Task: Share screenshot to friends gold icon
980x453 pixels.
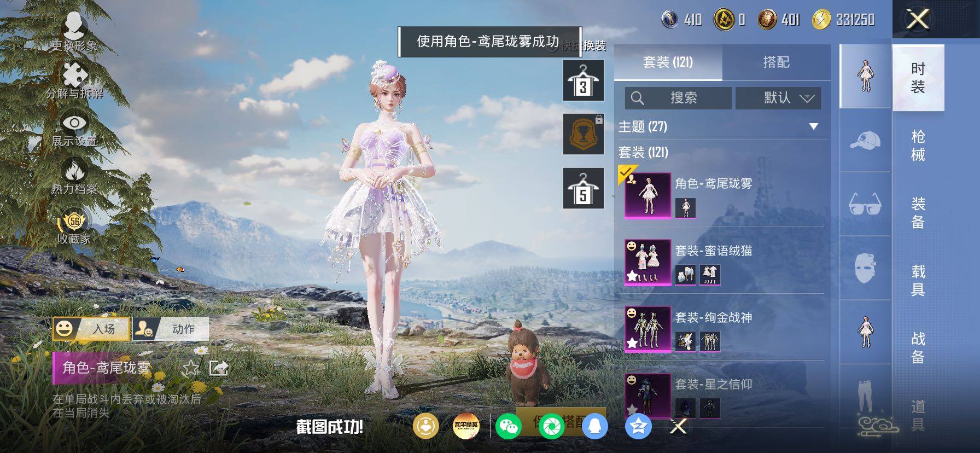Action: click(425, 426)
